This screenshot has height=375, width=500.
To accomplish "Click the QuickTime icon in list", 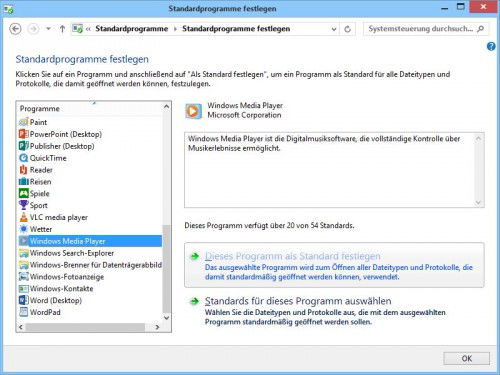I will click(23, 158).
